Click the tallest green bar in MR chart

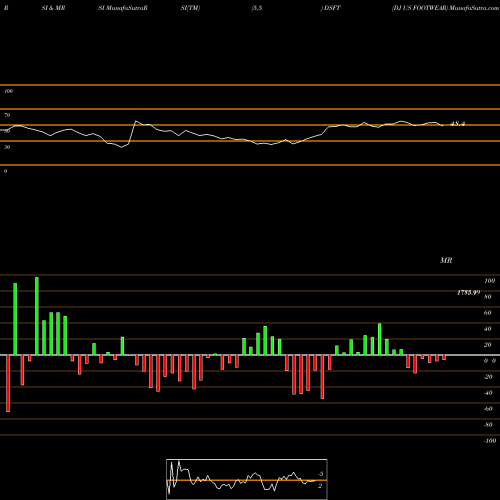pos(37,316)
